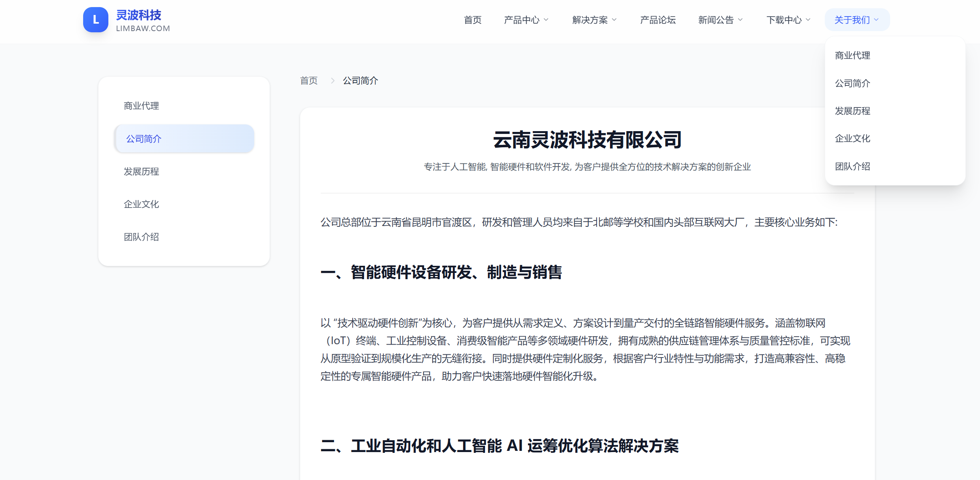Click the 首页 breadcrumb link
Image resolution: width=980 pixels, height=480 pixels.
point(309,81)
